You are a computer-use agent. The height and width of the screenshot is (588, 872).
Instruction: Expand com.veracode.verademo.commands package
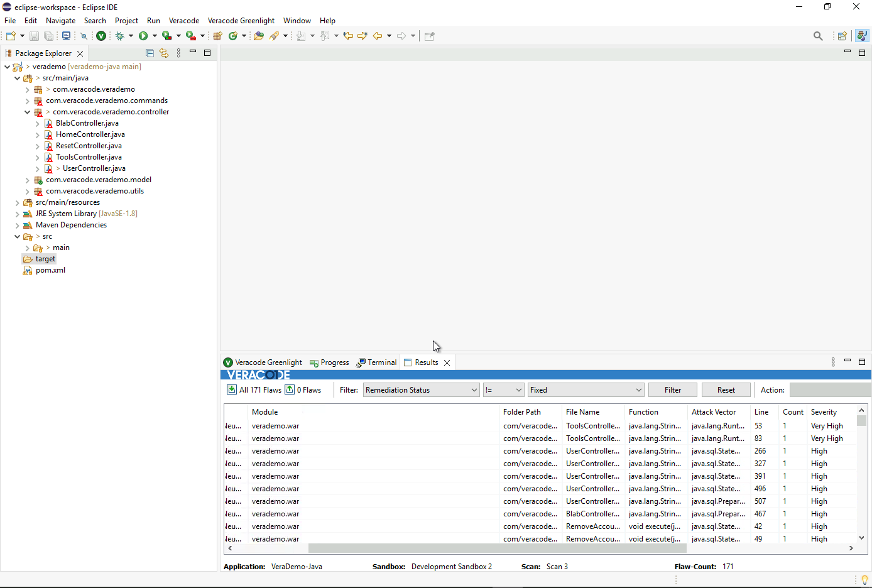pos(27,101)
